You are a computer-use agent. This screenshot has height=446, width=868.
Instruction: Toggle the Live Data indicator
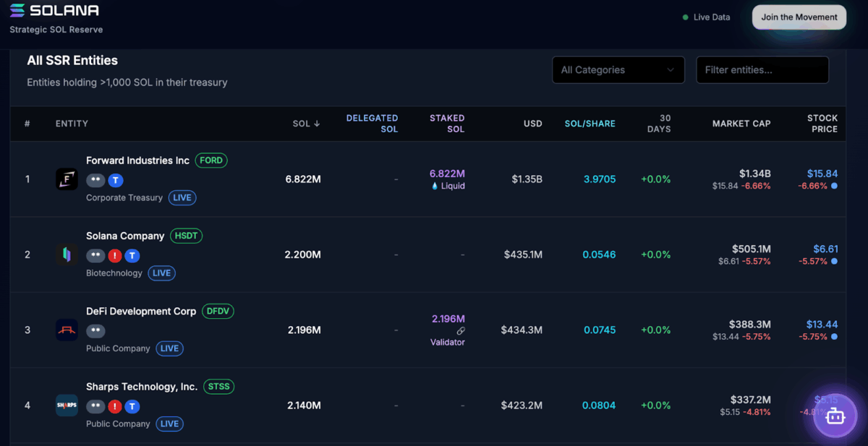706,17
